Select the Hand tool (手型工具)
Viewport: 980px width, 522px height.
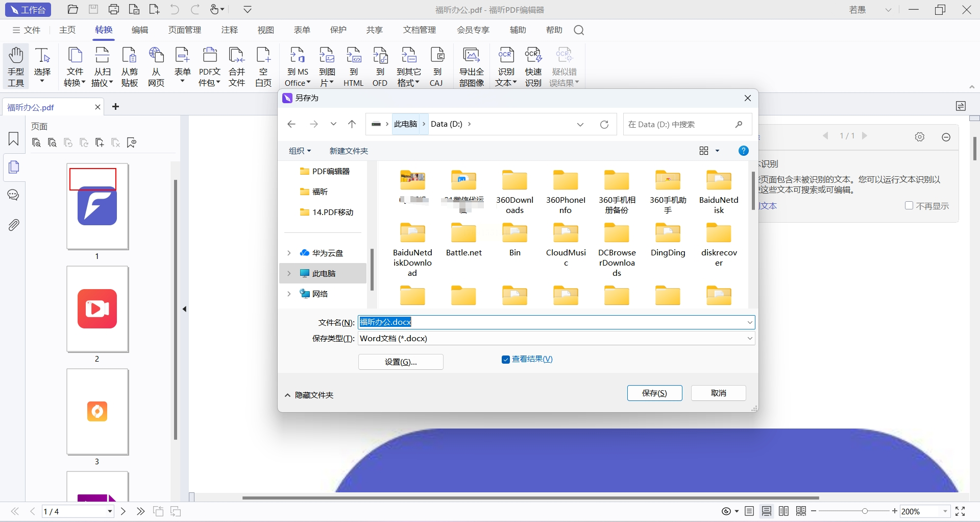16,66
